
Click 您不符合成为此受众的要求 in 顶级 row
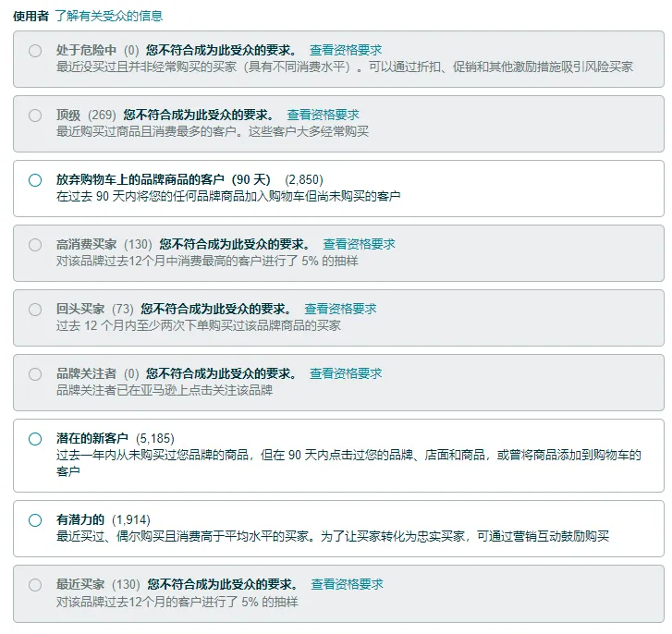click(x=199, y=115)
